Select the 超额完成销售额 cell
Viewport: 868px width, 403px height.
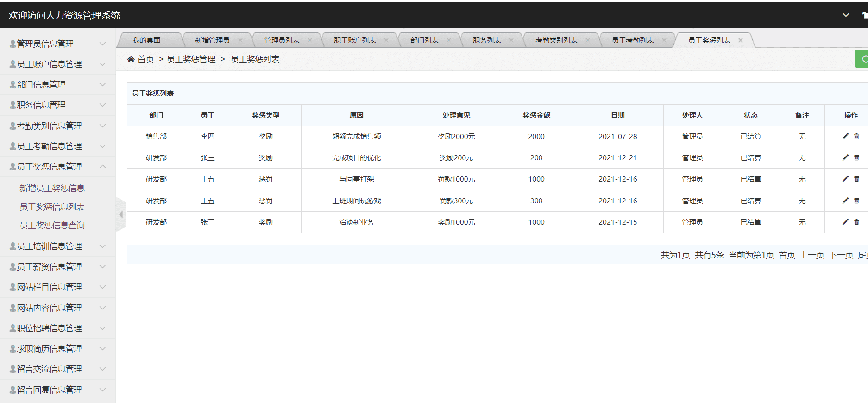coord(356,136)
